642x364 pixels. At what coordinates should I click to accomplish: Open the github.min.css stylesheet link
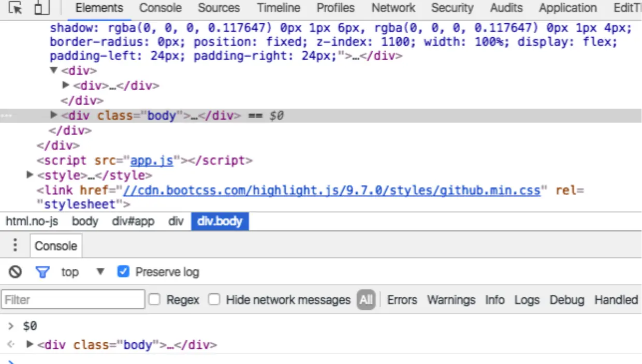(331, 191)
